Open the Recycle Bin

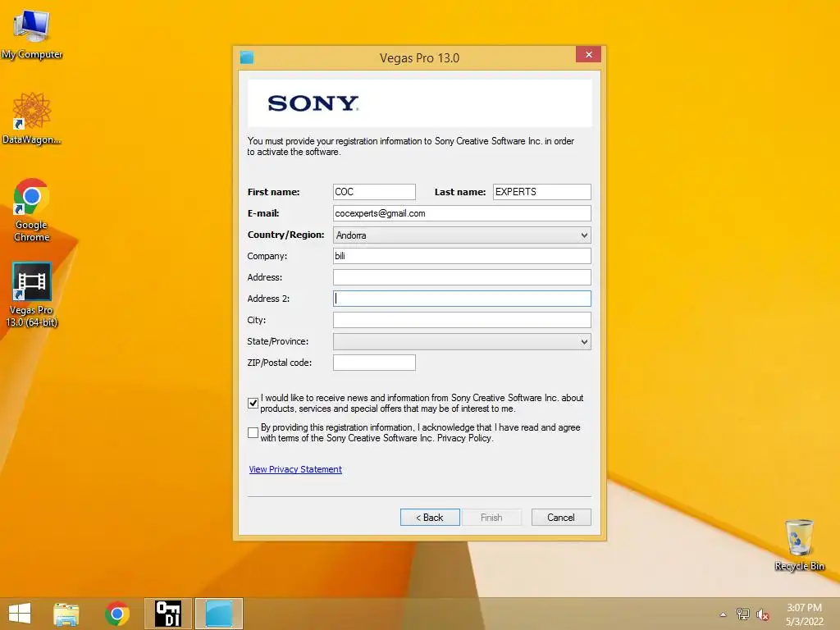(x=799, y=545)
